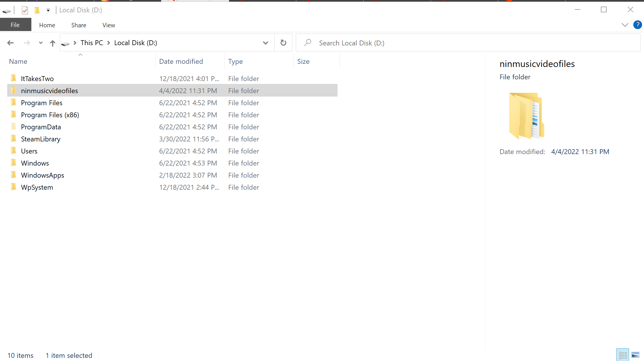Click the forward navigation arrow

(x=27, y=43)
